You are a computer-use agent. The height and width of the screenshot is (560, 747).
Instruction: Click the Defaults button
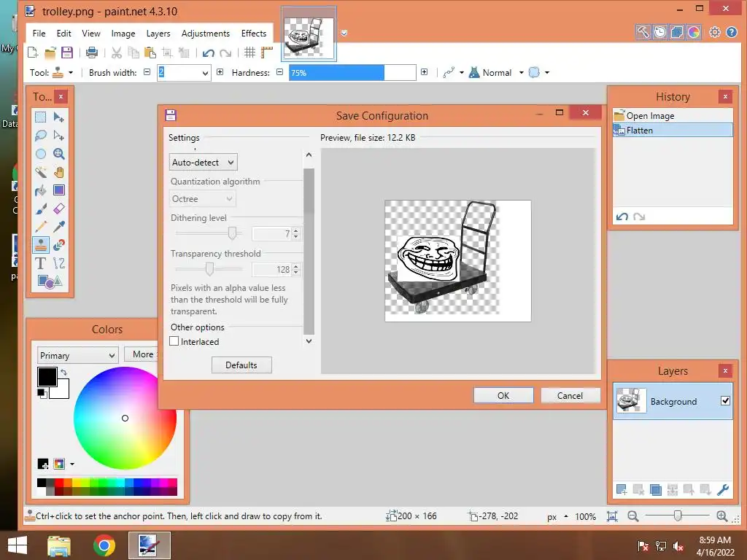click(x=241, y=365)
